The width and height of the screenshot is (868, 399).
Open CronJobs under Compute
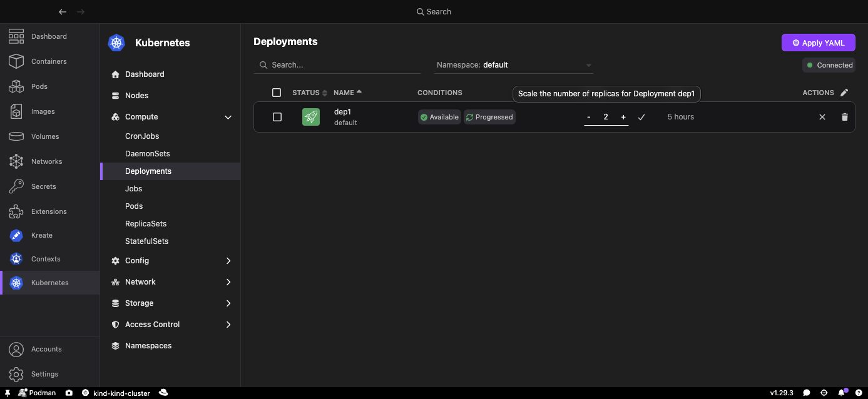point(142,136)
